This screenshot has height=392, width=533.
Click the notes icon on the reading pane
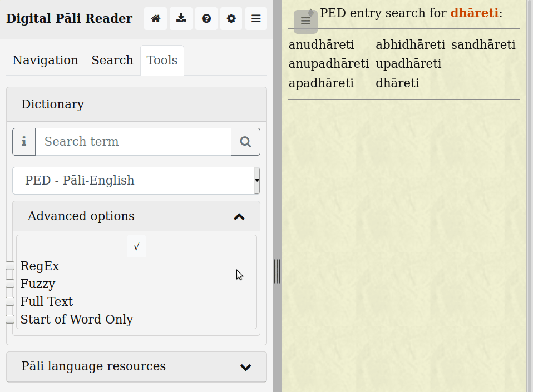point(305,21)
